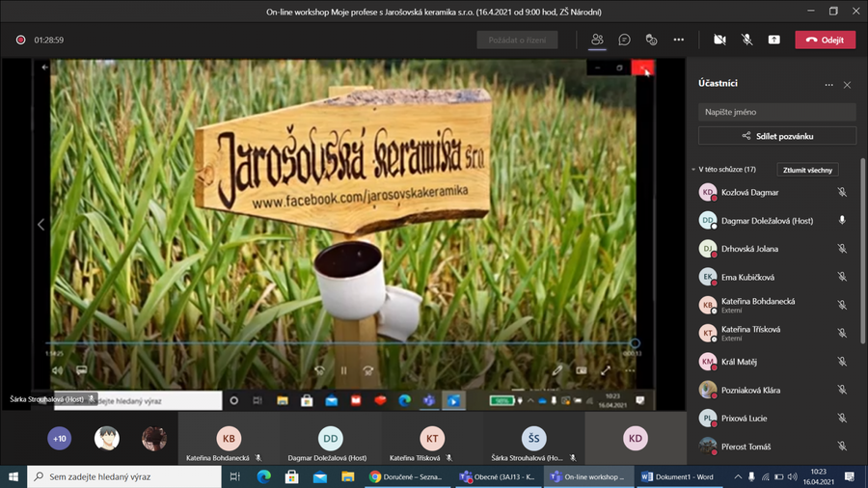Open video player more options ellipsis

point(630,370)
